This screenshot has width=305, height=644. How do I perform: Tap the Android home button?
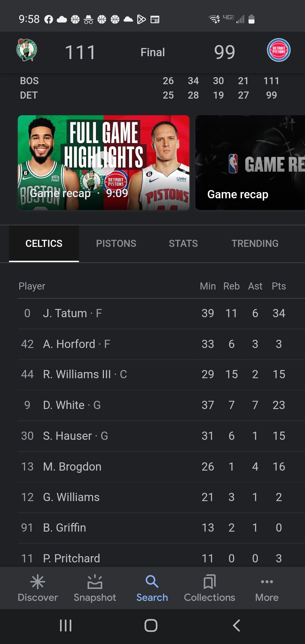coord(151,626)
